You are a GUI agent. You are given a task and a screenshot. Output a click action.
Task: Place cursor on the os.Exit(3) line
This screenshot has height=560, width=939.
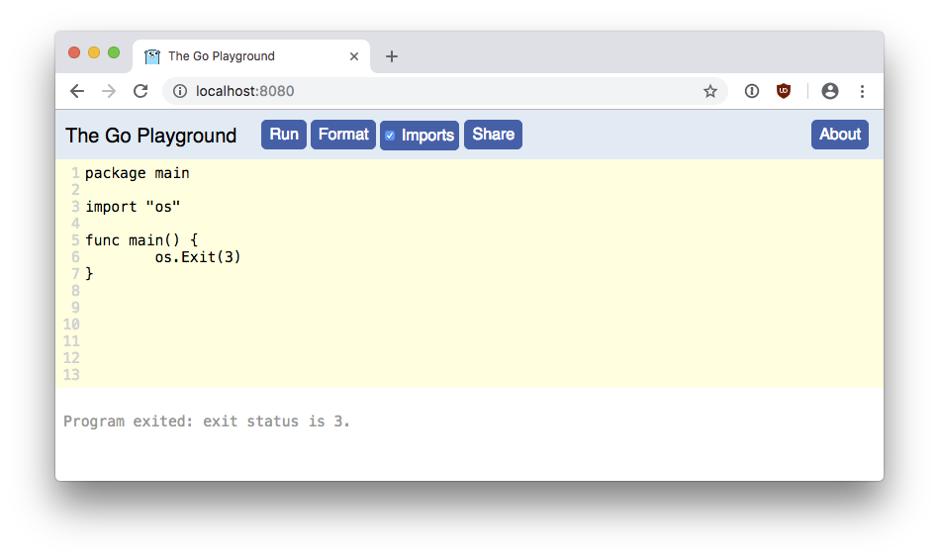(x=198, y=257)
